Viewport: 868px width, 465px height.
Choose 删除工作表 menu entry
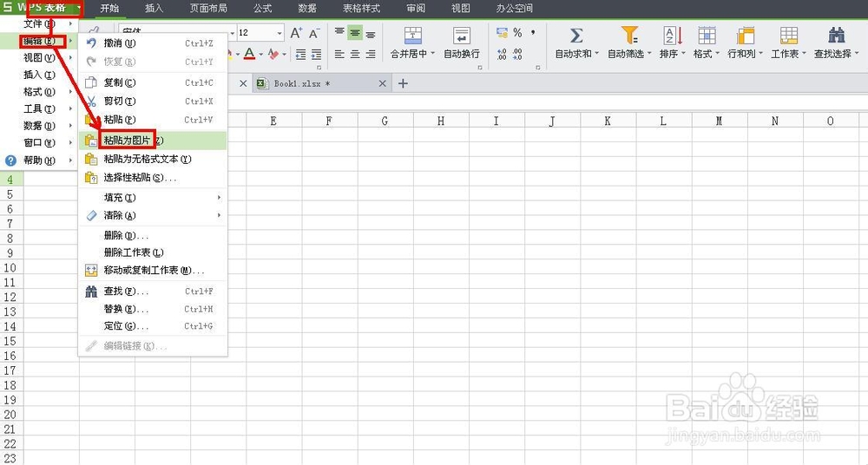[153, 252]
